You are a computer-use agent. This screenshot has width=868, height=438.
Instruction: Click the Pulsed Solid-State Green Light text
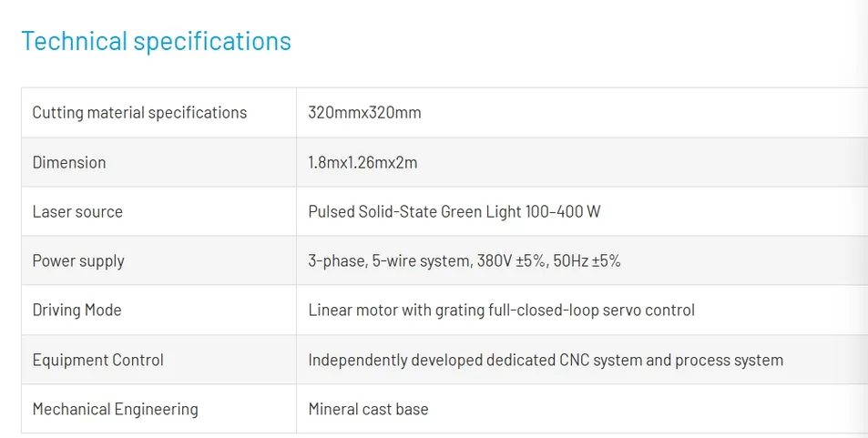coord(414,211)
